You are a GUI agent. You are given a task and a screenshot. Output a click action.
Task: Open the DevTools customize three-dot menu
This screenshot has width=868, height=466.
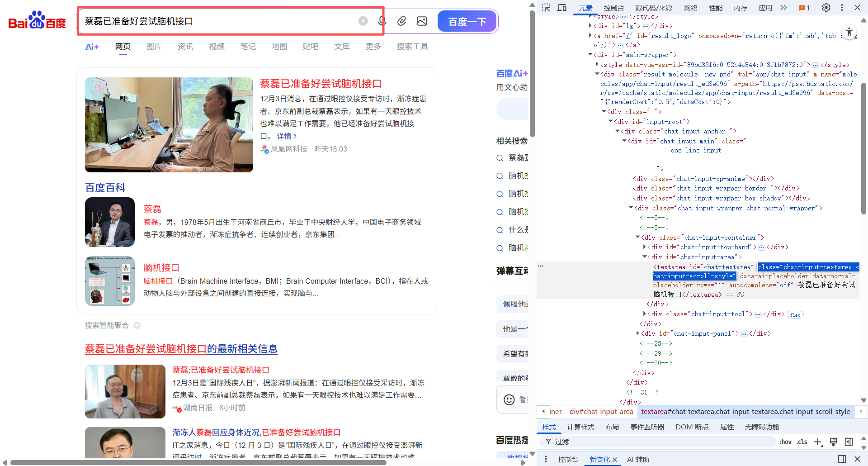tap(842, 8)
